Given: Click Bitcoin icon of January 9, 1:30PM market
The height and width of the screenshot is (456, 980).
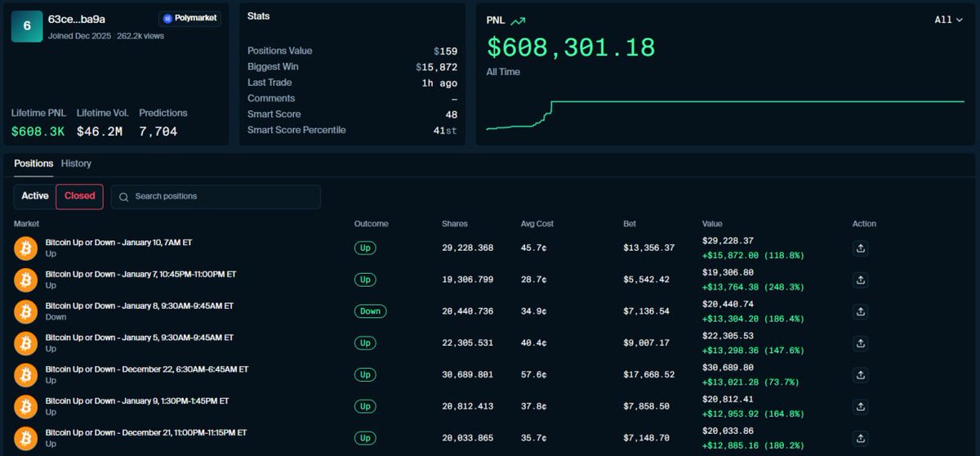Looking at the screenshot, I should (x=26, y=406).
